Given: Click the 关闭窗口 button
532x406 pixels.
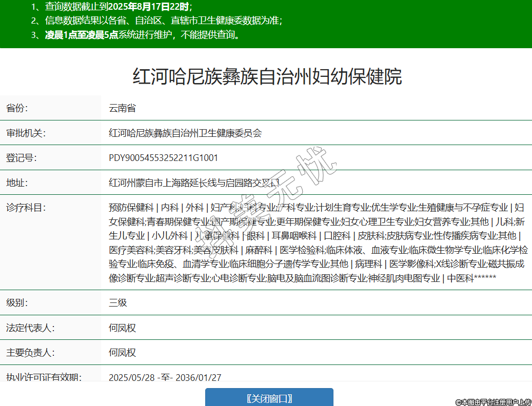Looking at the screenshot, I should click(x=269, y=398).
